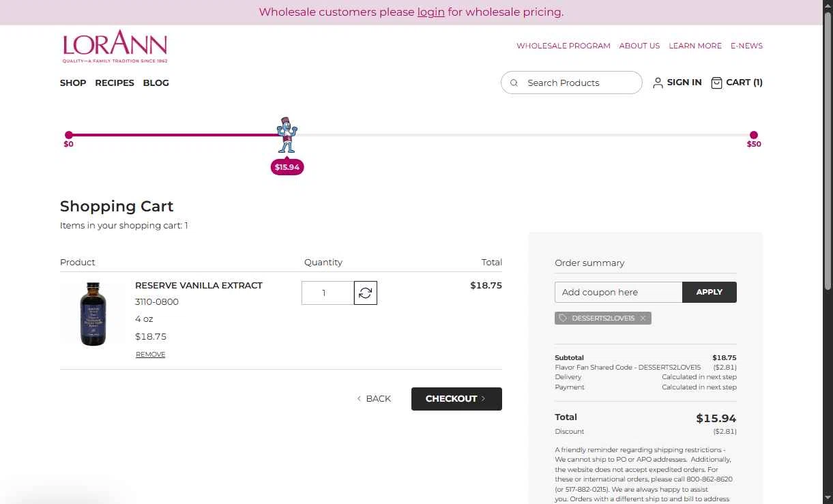Click the user account icon
The image size is (833, 504).
click(658, 83)
